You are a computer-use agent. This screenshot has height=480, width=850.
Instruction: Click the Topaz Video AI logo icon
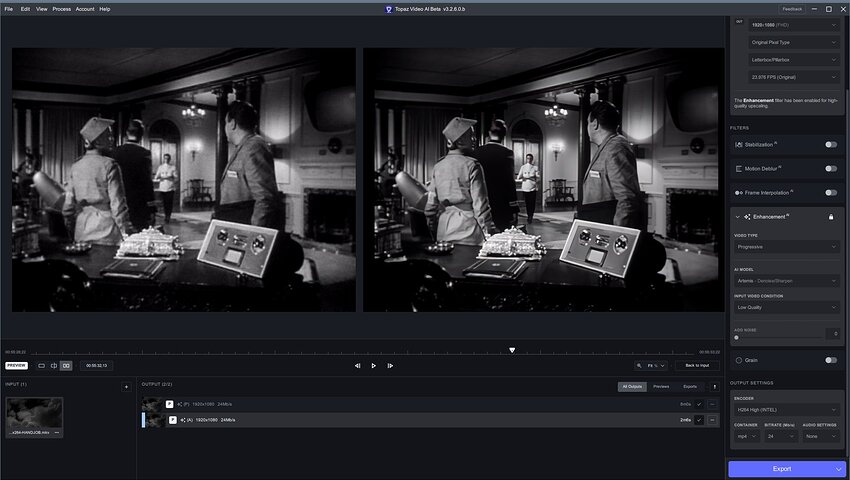point(388,9)
